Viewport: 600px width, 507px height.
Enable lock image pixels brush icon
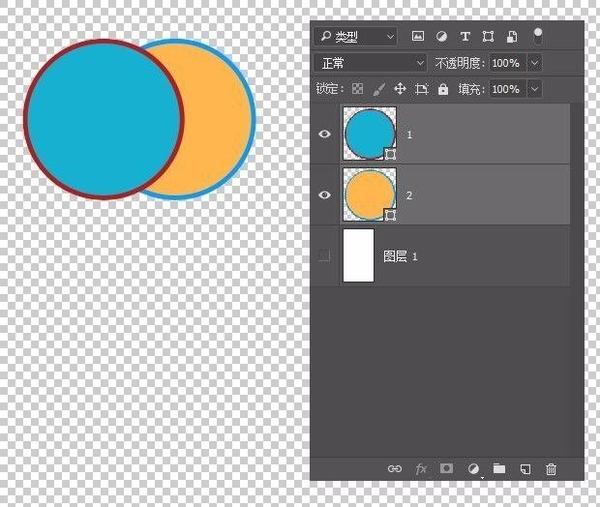click(378, 89)
